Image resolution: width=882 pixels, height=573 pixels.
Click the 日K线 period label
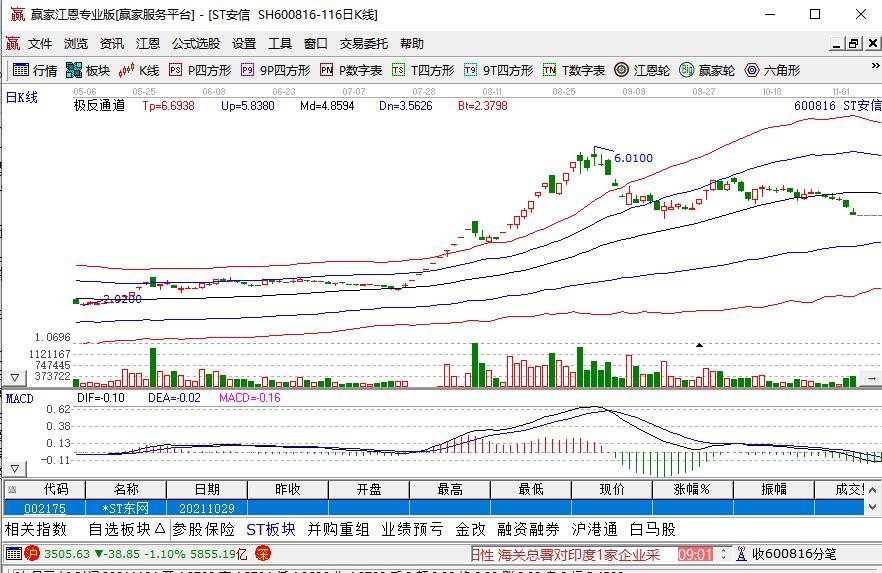(22, 97)
